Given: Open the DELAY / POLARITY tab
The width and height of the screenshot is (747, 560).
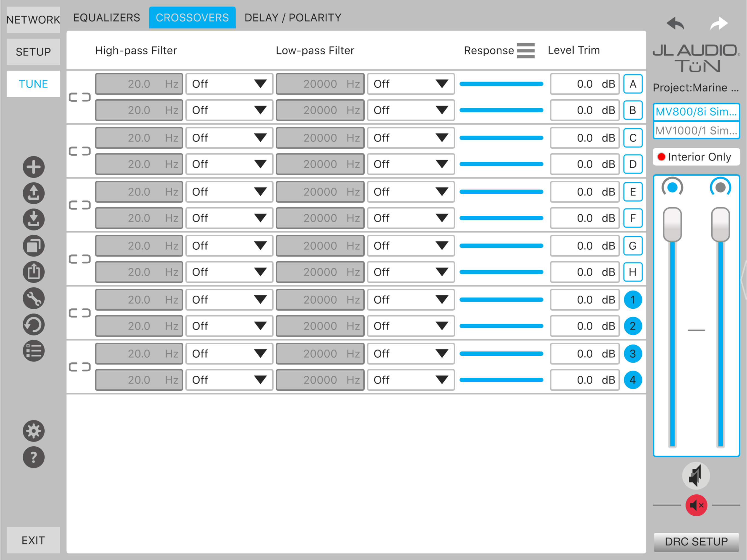Looking at the screenshot, I should click(x=293, y=17).
